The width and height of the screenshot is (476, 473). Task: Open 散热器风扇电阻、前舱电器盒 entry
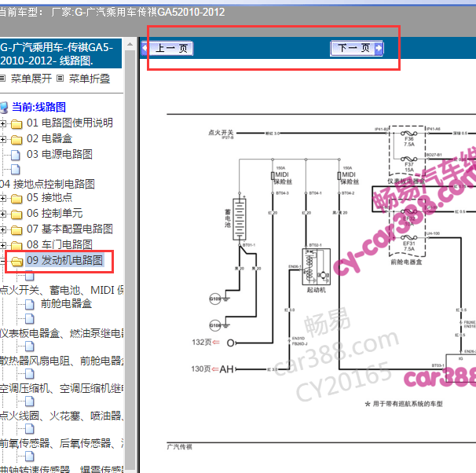point(61,361)
